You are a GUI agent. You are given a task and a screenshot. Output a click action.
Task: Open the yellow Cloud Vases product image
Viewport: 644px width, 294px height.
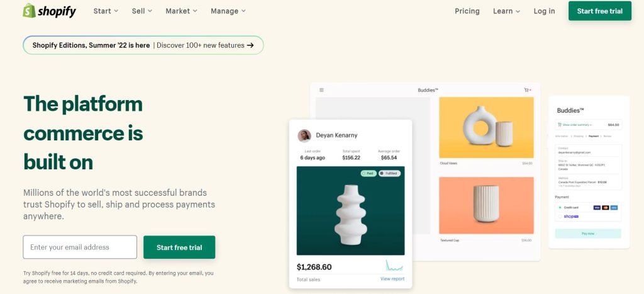tap(486, 127)
